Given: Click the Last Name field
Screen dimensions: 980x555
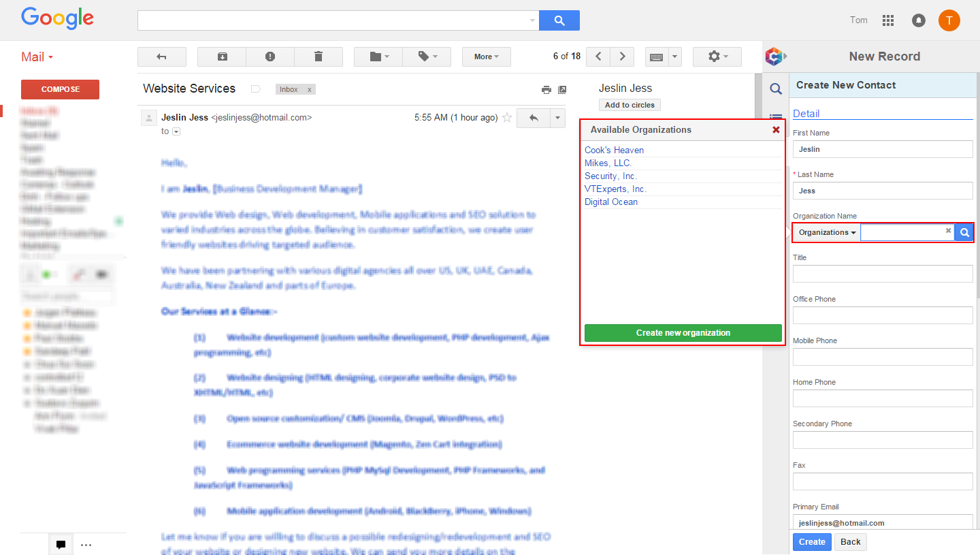Looking at the screenshot, I should [x=883, y=191].
